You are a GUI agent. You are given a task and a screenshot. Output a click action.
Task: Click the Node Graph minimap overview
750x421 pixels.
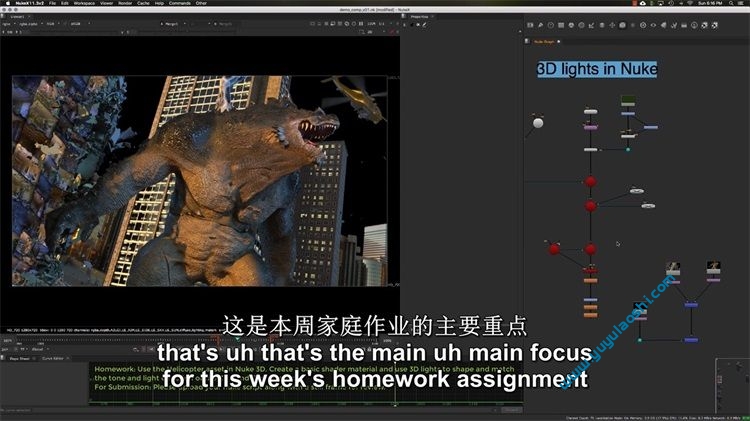pos(732,385)
